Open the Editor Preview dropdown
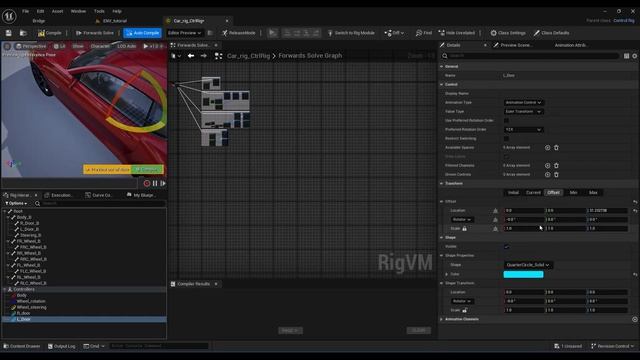This screenshot has height=360, width=640. [184, 33]
